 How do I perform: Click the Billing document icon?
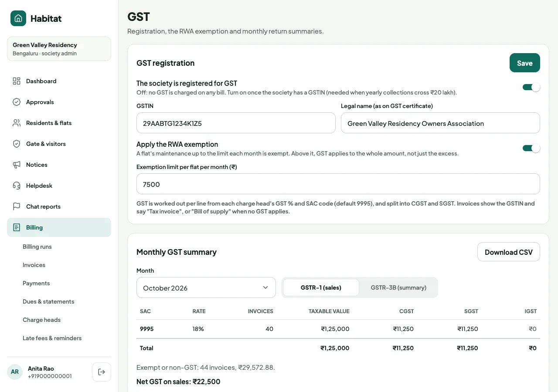click(17, 227)
